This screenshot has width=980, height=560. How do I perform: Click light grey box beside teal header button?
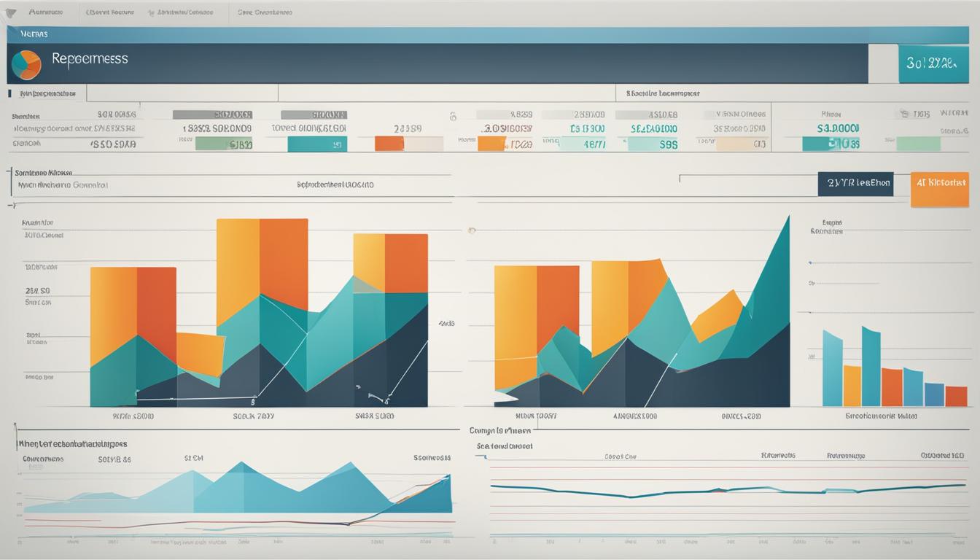[x=882, y=63]
